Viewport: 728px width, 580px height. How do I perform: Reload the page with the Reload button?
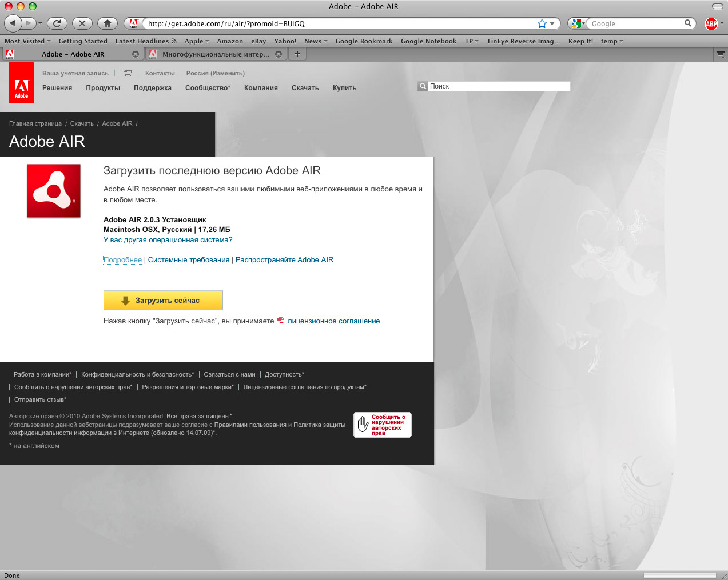[57, 23]
